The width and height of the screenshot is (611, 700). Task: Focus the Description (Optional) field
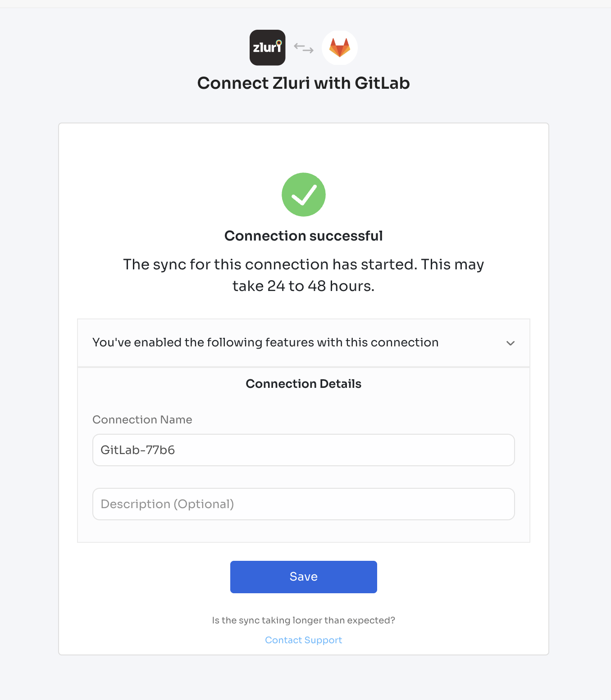[304, 504]
